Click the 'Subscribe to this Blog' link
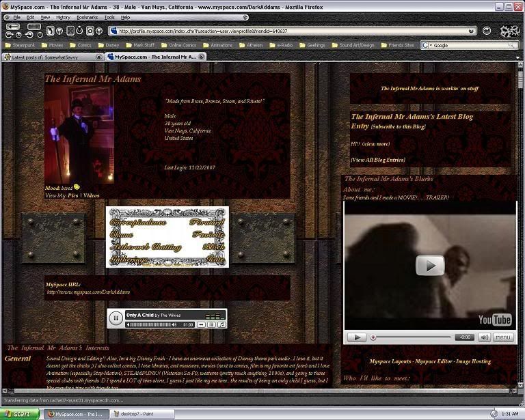The image size is (525, 420). pyautogui.click(x=399, y=127)
